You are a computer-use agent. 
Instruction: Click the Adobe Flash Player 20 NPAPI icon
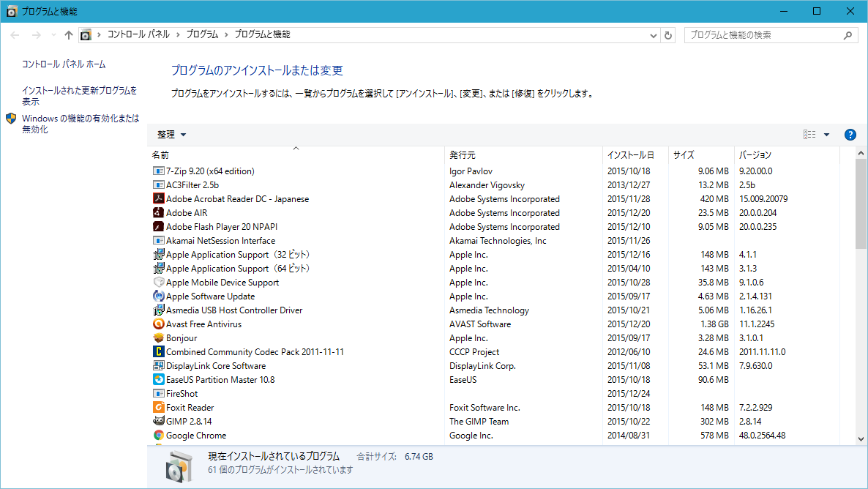pyautogui.click(x=159, y=226)
